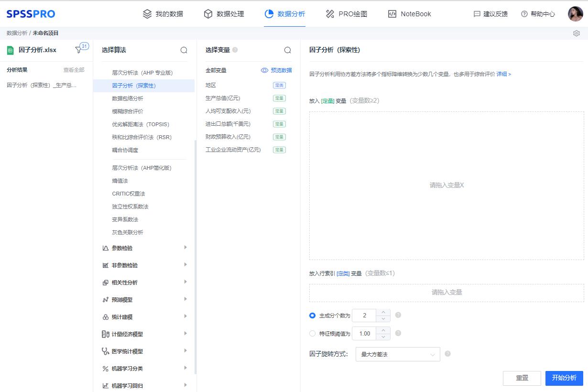The height and width of the screenshot is (392, 588).
Task: Click the 机器学习回归 chart icon
Action: [106, 386]
